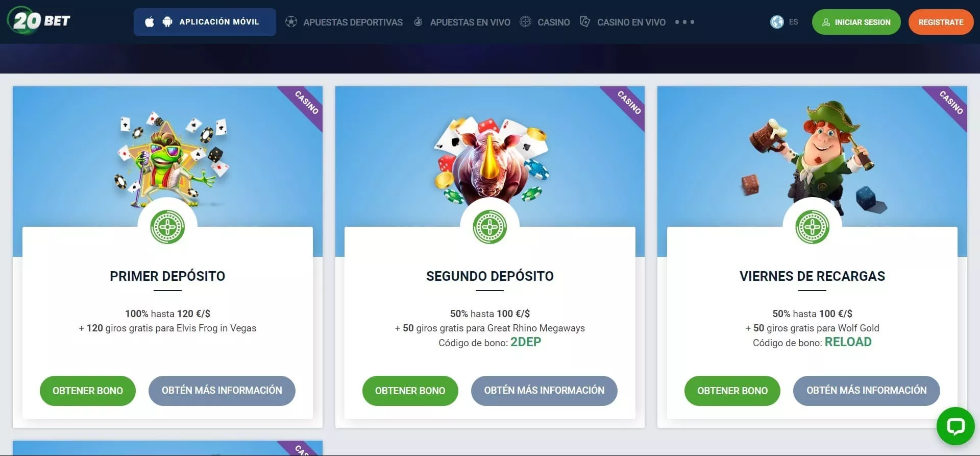Screen dimensions: 980x456
Task: Click the Android icon in Aplicación Móvil
Action: [x=167, y=22]
